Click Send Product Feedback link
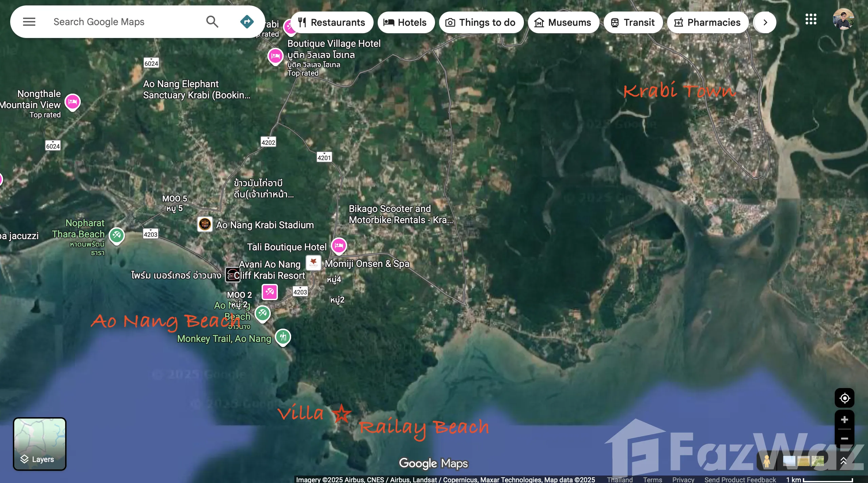This screenshot has width=868, height=483. (x=740, y=480)
